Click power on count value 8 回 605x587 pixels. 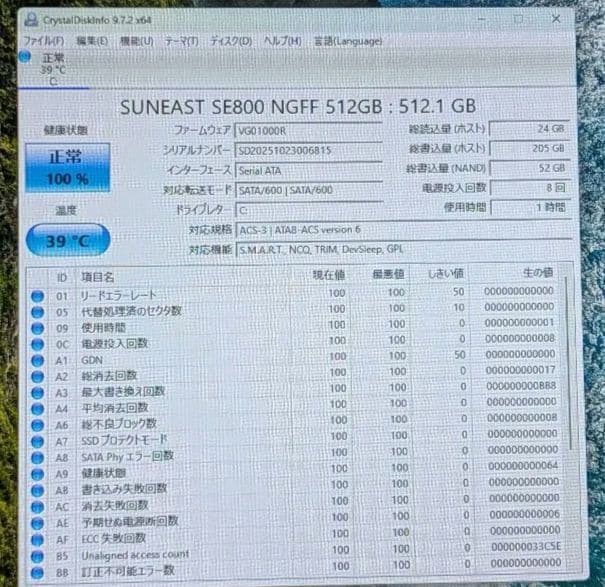530,188
